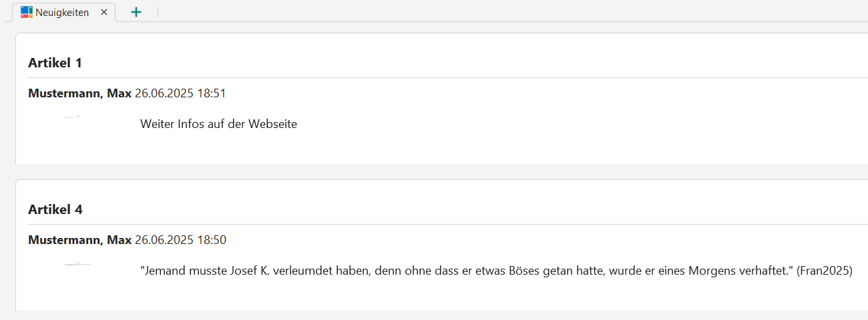Switch to the Neuigkeiten tab
Viewport: 868px width, 320px height.
point(62,12)
